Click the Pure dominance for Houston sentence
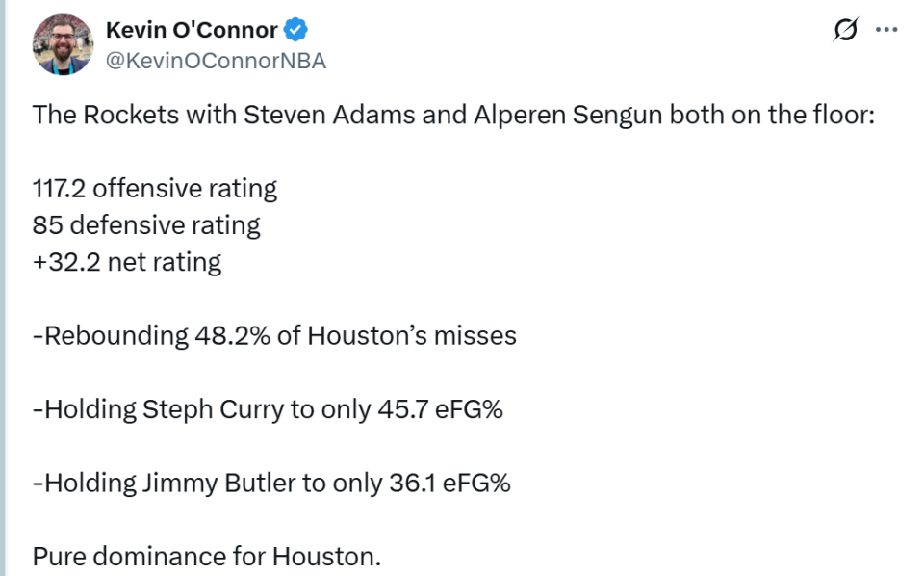Image resolution: width=924 pixels, height=576 pixels. (x=206, y=557)
